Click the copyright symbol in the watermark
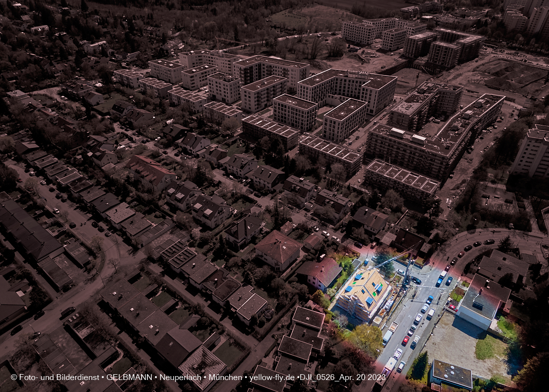 click(x=13, y=378)
